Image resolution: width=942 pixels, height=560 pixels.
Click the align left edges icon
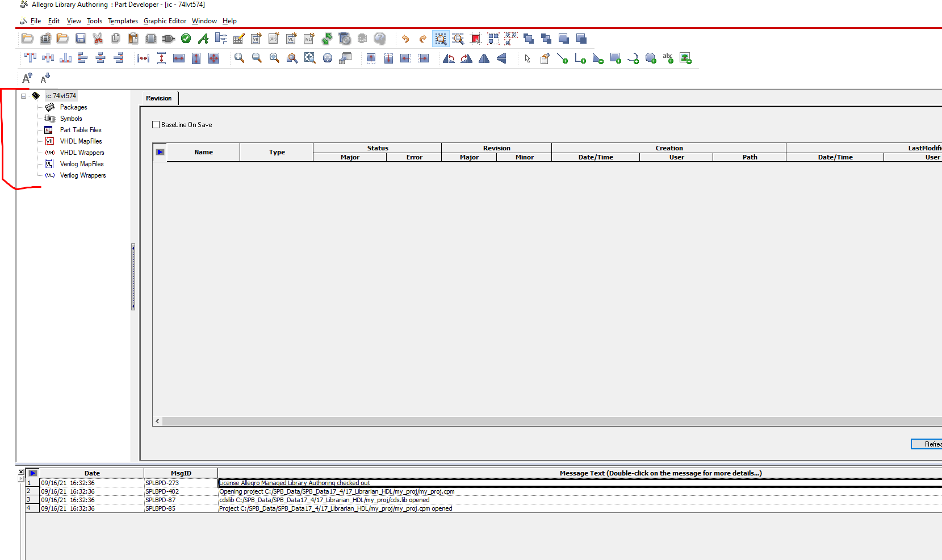pos(83,58)
